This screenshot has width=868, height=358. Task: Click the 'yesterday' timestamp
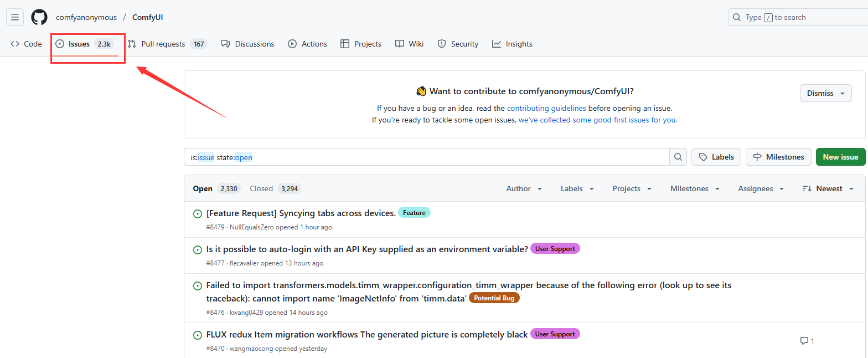coord(313,349)
